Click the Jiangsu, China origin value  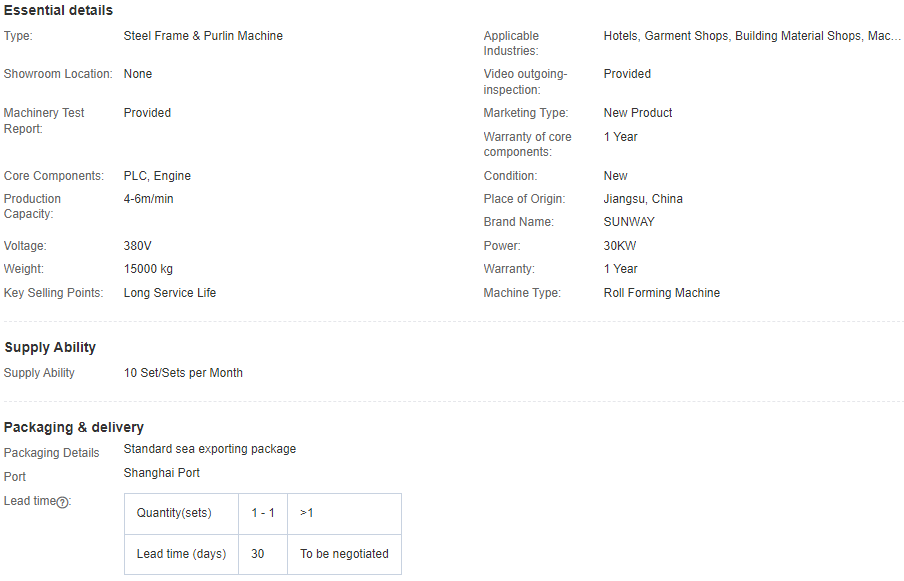[643, 199]
